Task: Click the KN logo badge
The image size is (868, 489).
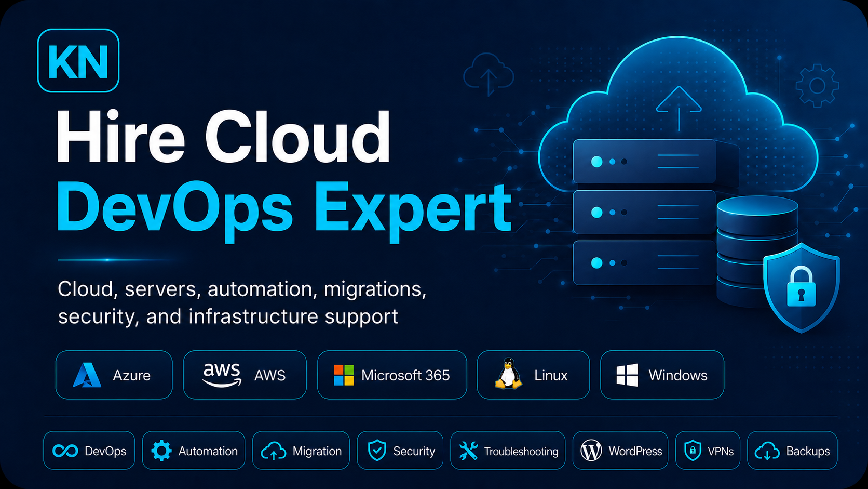Action: pos(78,61)
